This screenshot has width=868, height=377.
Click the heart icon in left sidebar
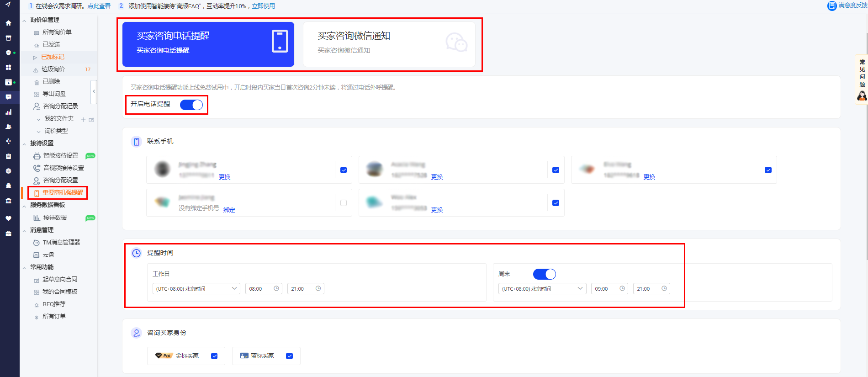pyautogui.click(x=8, y=218)
